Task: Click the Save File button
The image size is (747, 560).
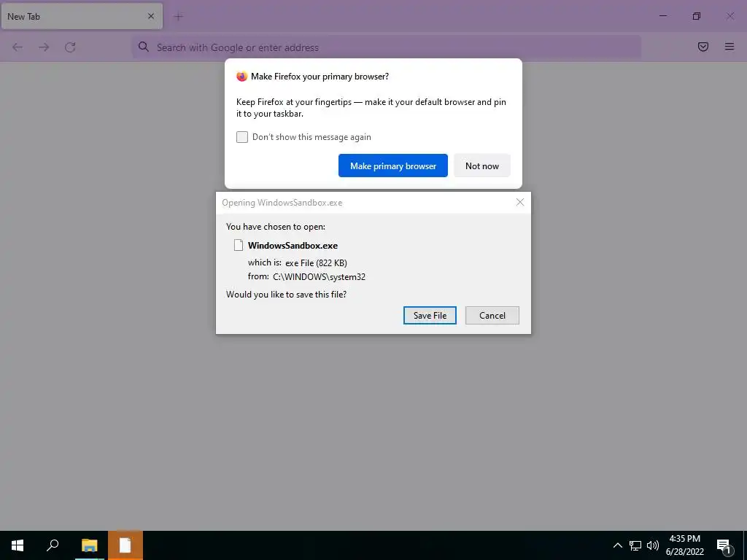Action: tap(430, 315)
